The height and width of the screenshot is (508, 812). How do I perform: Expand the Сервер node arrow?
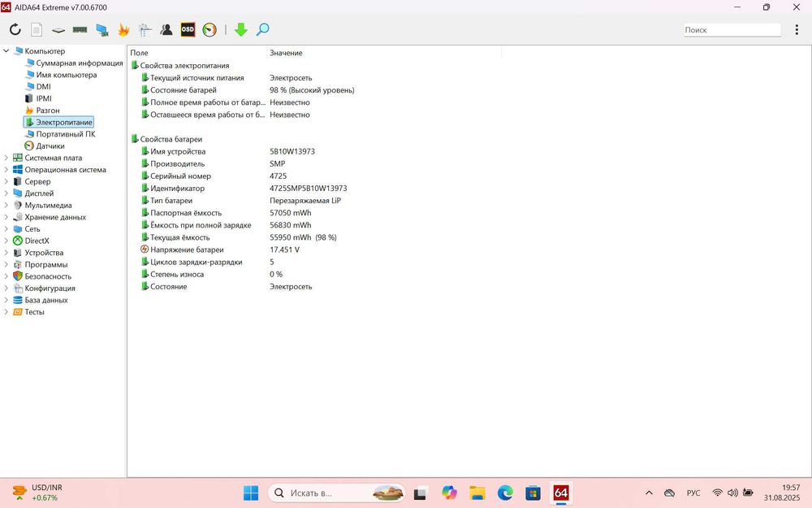6,181
